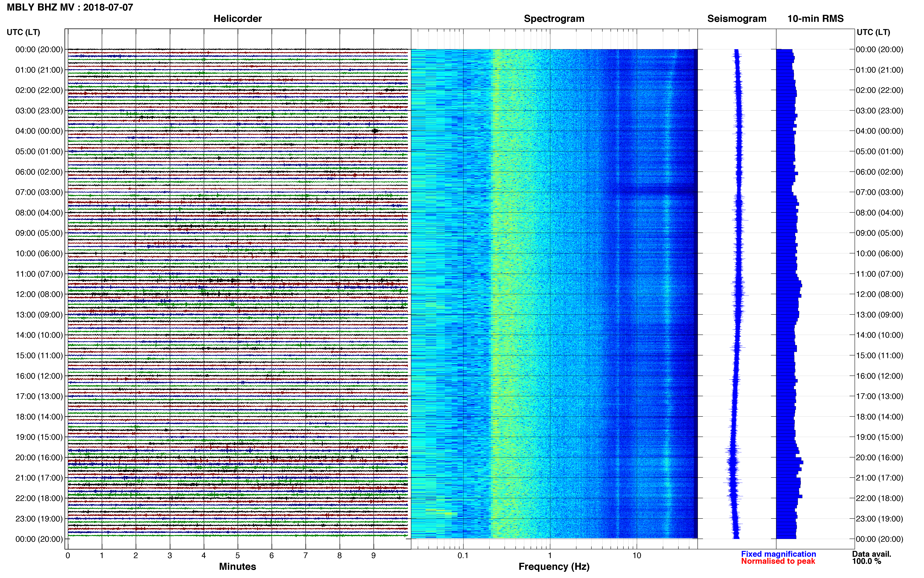Click left time label 04:00 (00:00)

(39, 131)
